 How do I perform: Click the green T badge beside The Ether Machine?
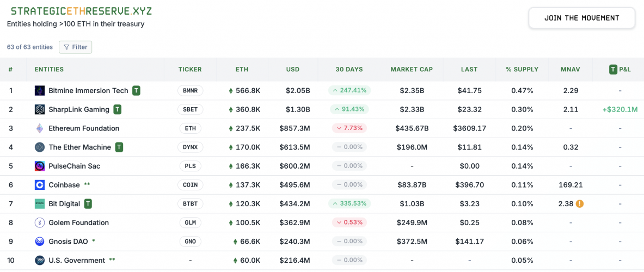pyautogui.click(x=119, y=147)
